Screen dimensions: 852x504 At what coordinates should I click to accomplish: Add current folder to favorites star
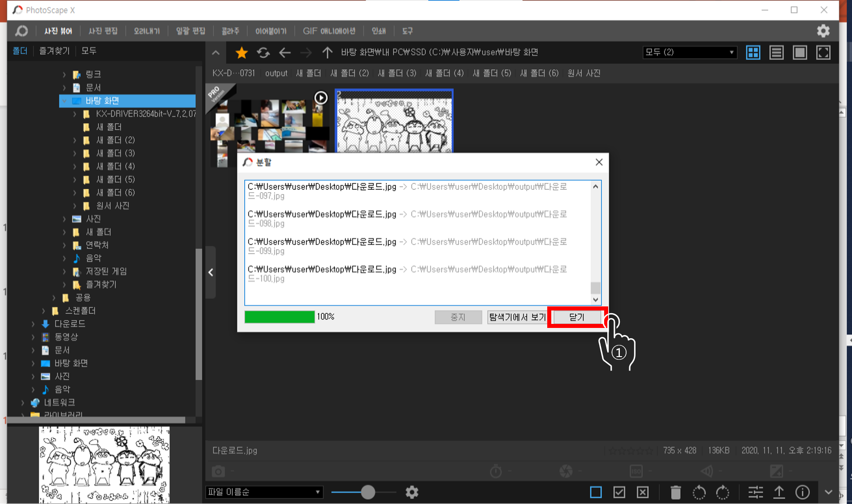[x=242, y=52]
